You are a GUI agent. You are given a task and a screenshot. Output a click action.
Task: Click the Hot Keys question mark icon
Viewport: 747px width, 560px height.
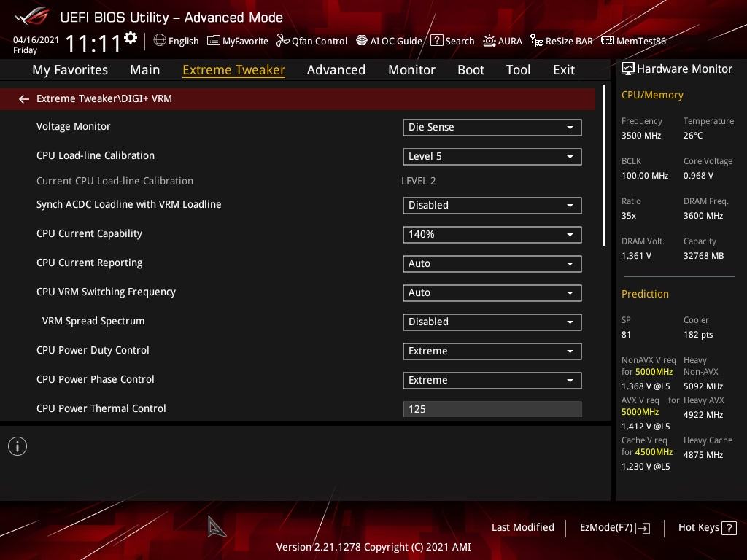pos(729,528)
